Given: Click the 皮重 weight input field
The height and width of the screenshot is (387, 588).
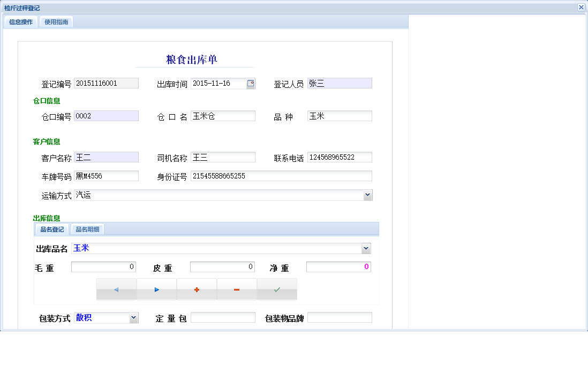Looking at the screenshot, I should 222,266.
